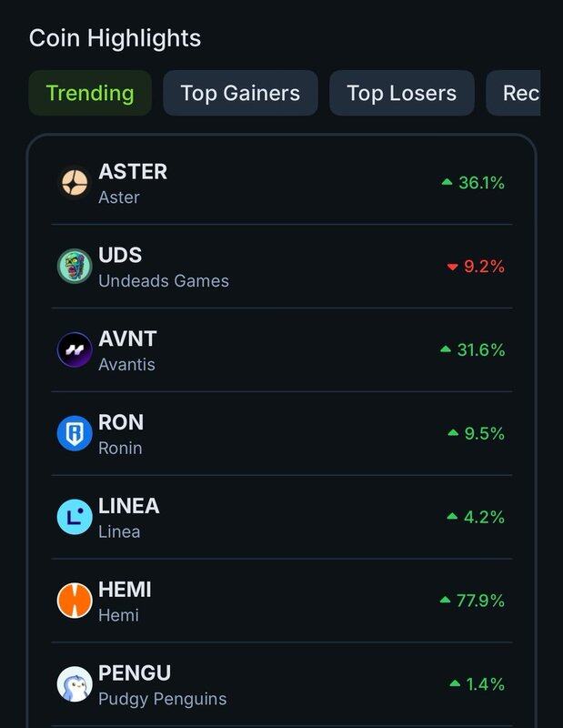Tap the Undeads Games zombie logo
563x728 pixels.
tap(75, 266)
